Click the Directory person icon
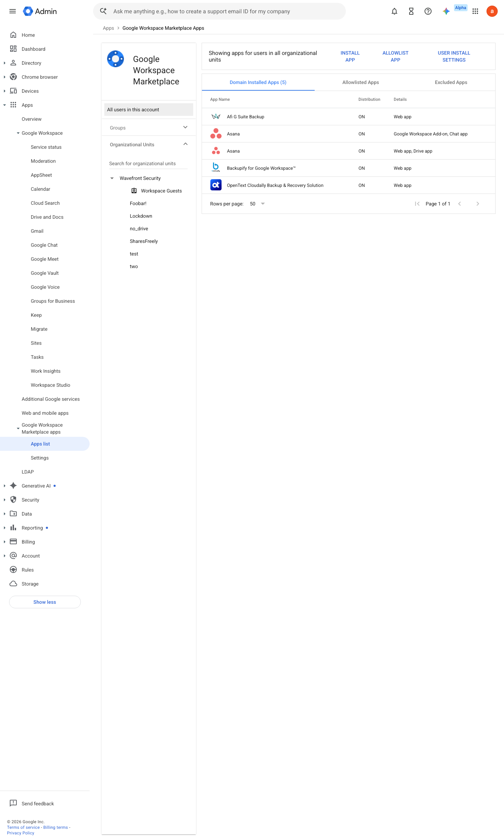The width and height of the screenshot is (504, 840). (x=13, y=63)
